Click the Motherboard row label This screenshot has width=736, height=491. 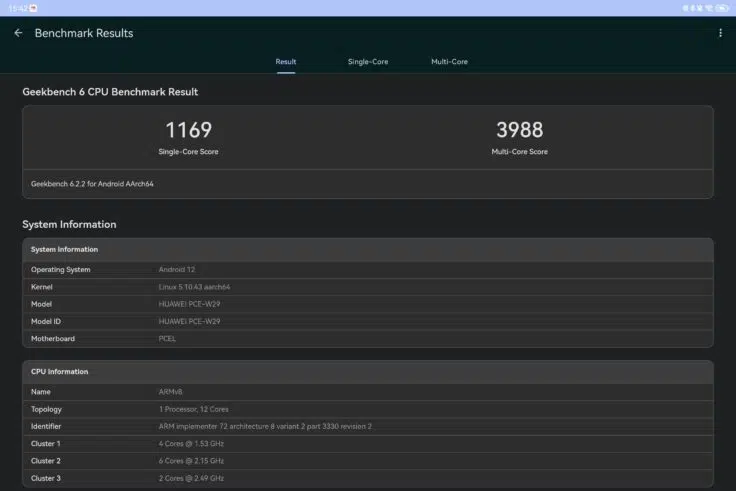click(53, 338)
